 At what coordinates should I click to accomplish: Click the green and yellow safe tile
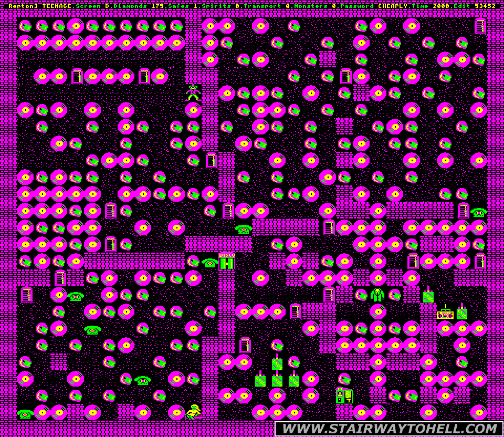(x=344, y=396)
